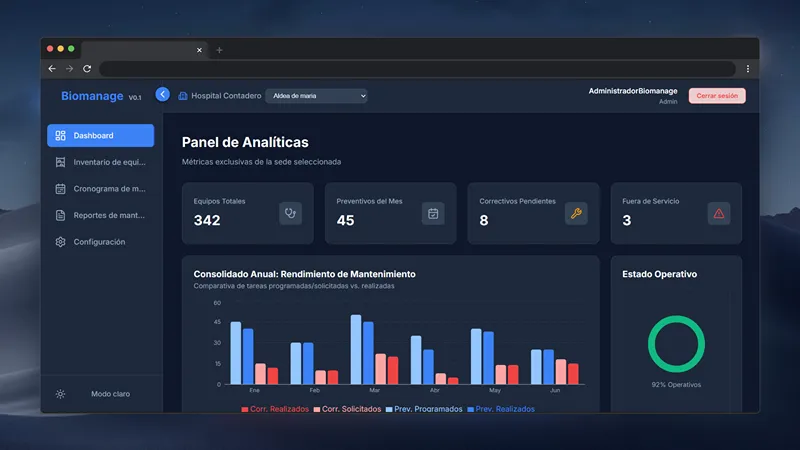
Task: Click the browser forward arrow
Action: (69, 68)
